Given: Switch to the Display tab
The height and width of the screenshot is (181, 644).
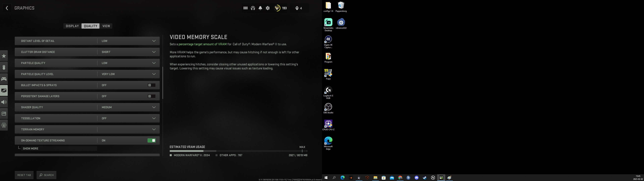Looking at the screenshot, I should (72, 26).
